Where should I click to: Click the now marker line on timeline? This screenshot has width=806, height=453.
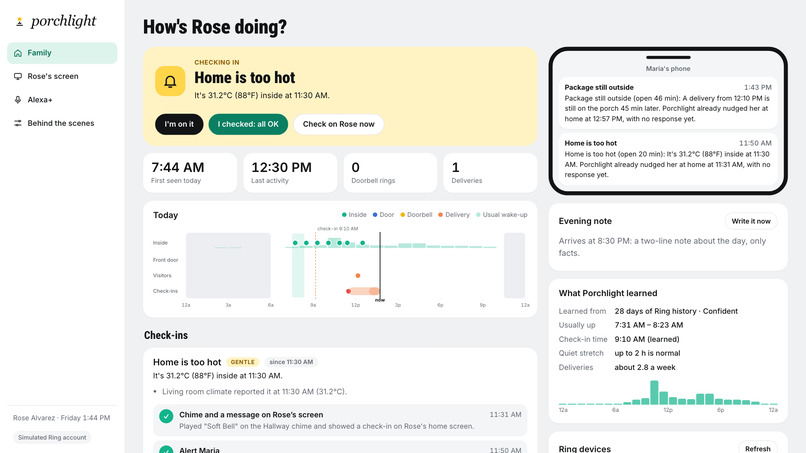(x=380, y=265)
